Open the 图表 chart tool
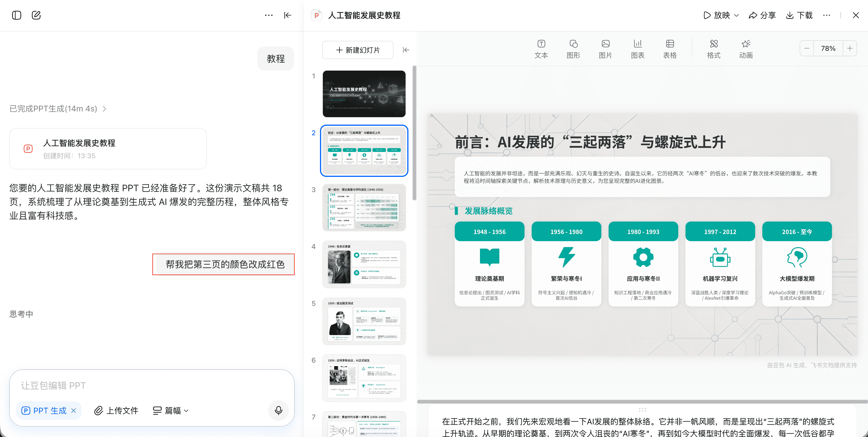The image size is (868, 437). [x=637, y=49]
